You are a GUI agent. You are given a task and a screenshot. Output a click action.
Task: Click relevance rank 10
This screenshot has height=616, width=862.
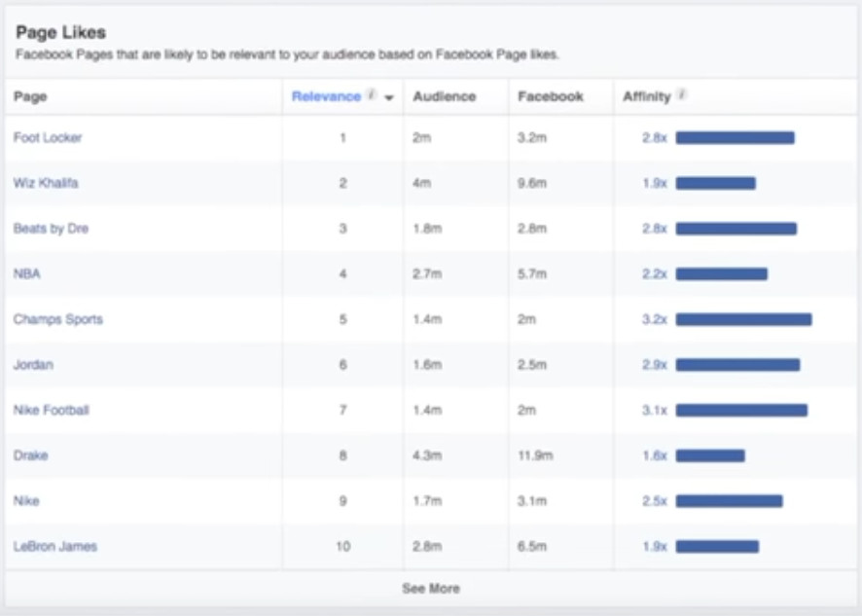coord(343,546)
